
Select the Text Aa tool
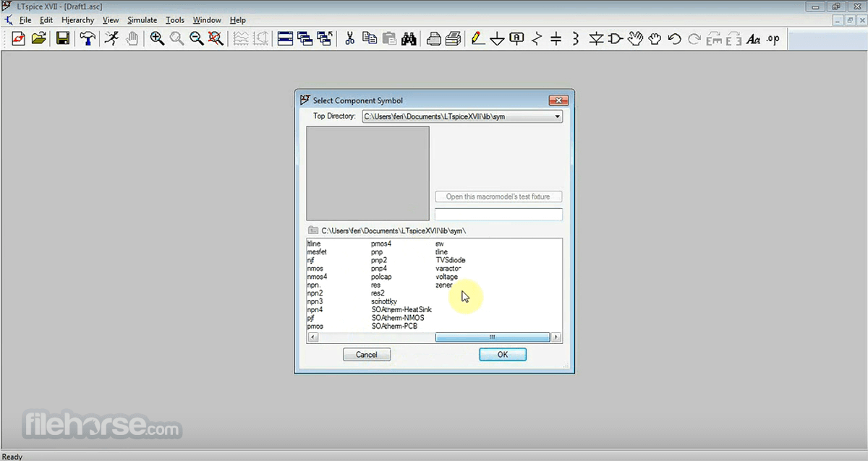pos(753,39)
